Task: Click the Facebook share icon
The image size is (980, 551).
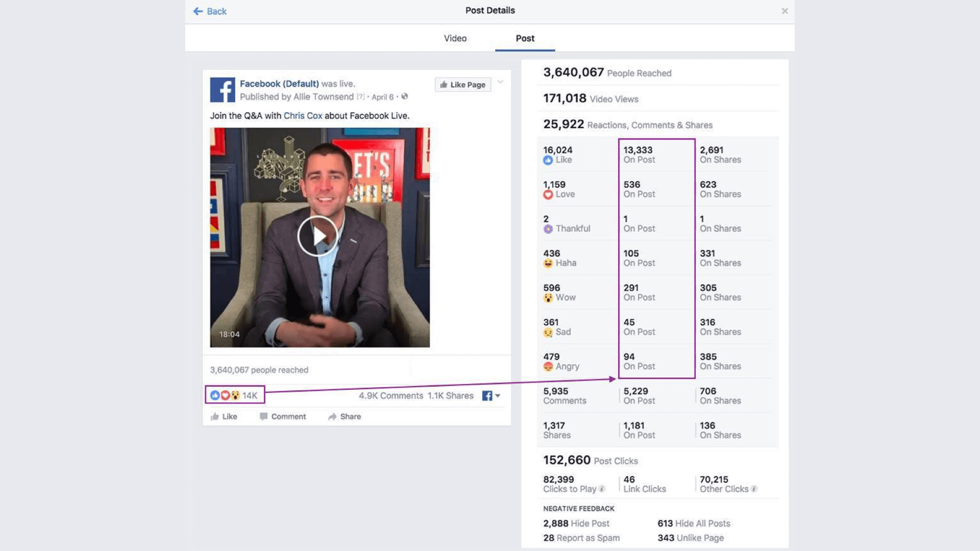Action: click(486, 395)
